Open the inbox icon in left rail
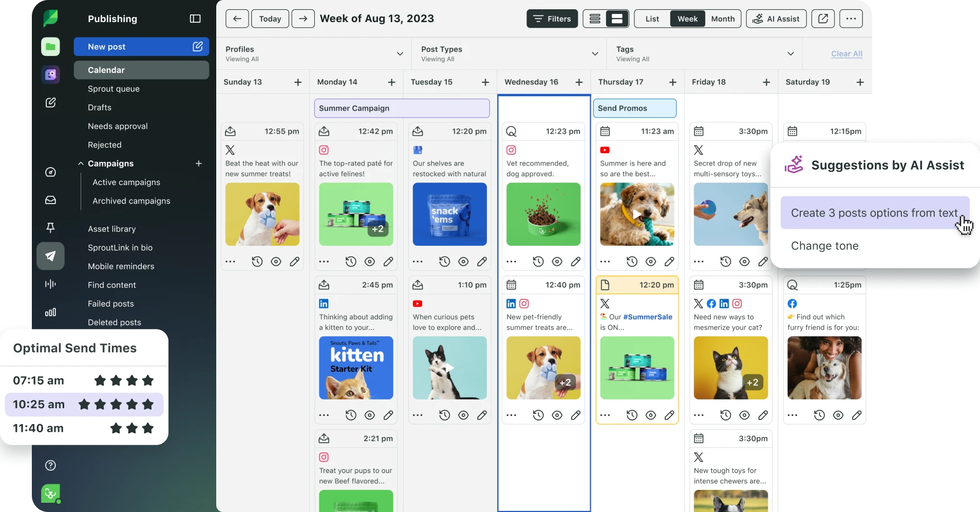The height and width of the screenshot is (512, 980). (50, 200)
